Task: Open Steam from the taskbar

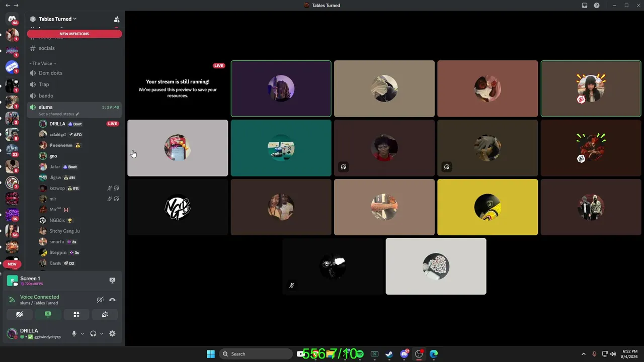Action: [389, 354]
